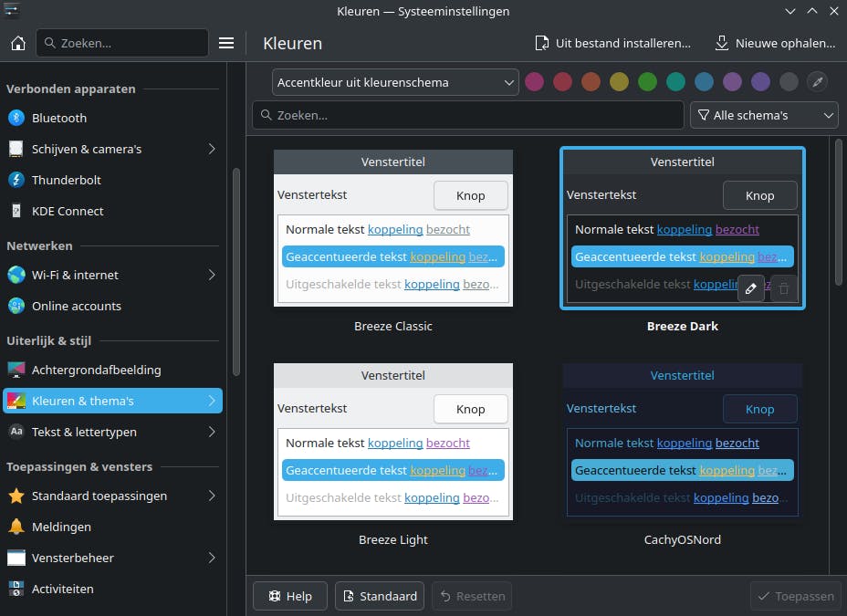Go to settings home via house icon

pyautogui.click(x=18, y=43)
